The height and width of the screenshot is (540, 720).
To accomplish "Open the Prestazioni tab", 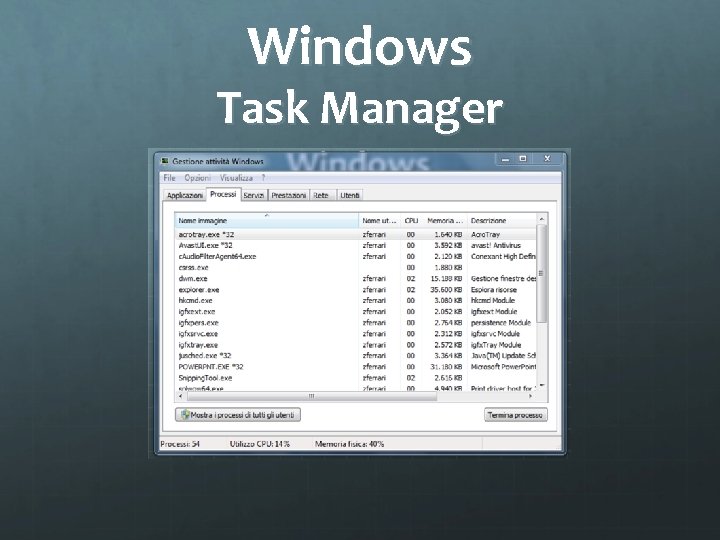I will point(288,195).
